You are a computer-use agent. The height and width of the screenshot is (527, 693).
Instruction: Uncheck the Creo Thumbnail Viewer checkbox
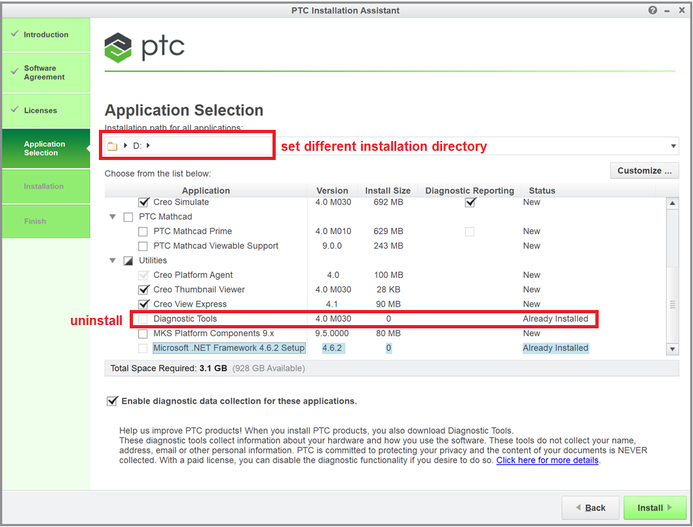143,290
